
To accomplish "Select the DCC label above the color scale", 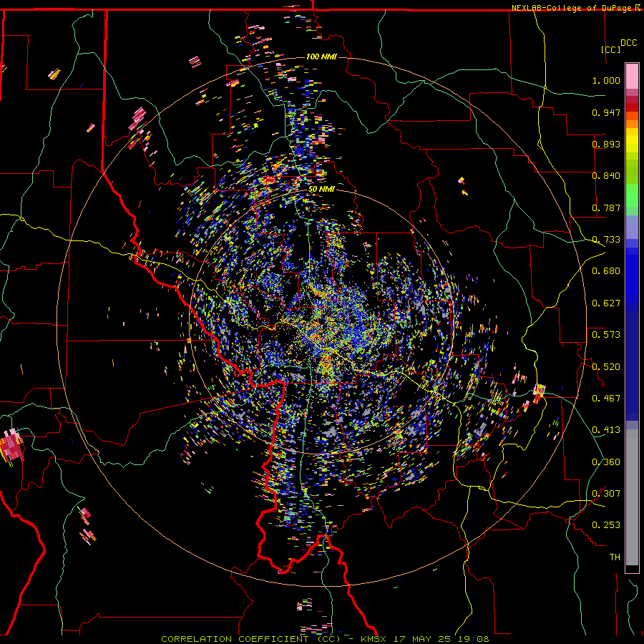I will 628,43.
